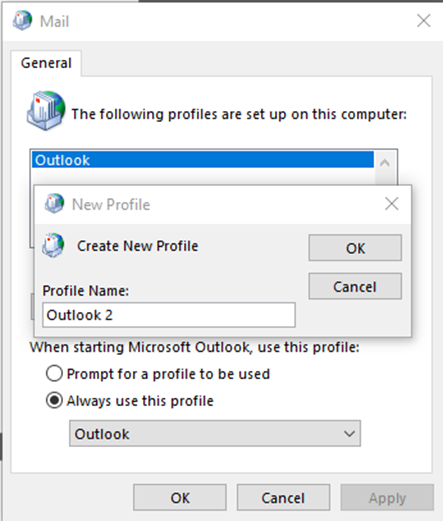Open the default profile Outlook dropdown
Image resolution: width=443 pixels, height=521 pixels.
tap(215, 433)
